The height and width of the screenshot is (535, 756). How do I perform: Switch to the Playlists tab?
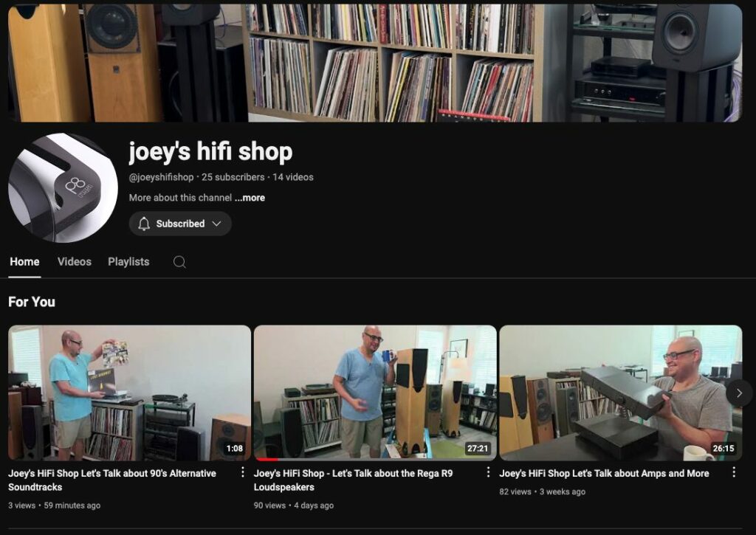128,262
